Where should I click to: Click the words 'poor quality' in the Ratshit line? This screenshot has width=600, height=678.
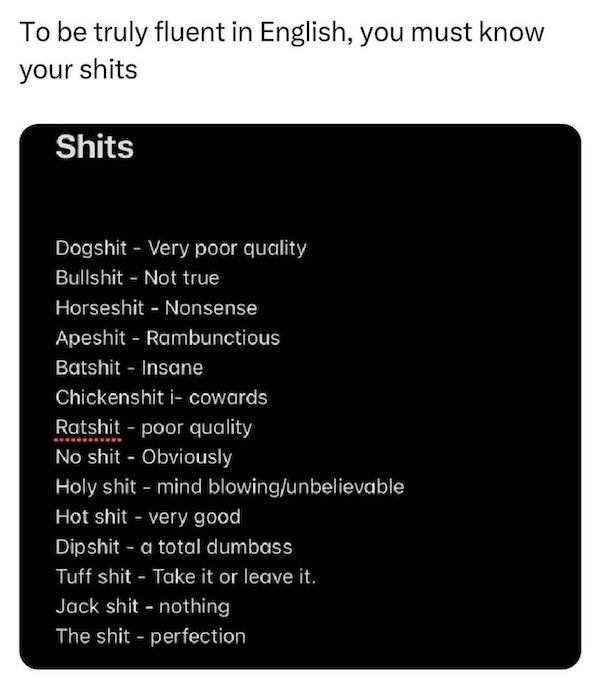(195, 427)
